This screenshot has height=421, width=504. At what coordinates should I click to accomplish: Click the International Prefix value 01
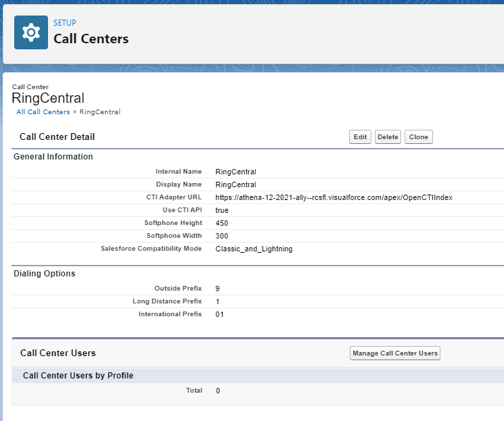[220, 314]
